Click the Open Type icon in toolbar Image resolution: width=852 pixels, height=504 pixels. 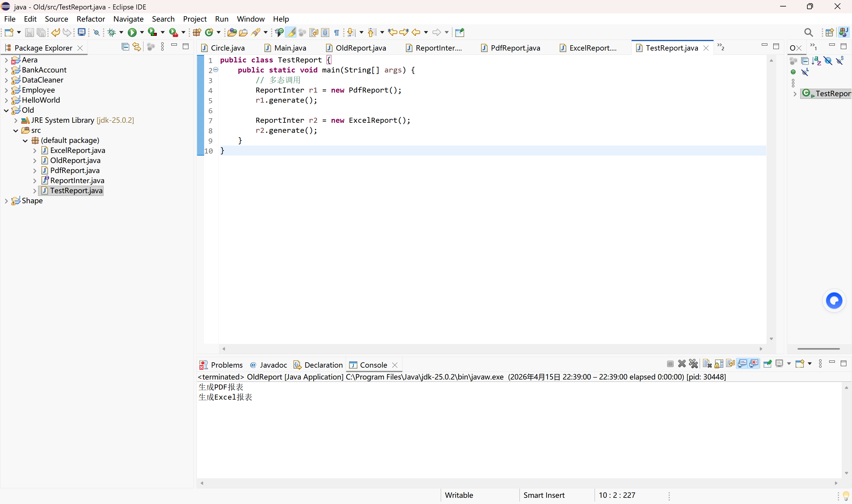point(232,33)
